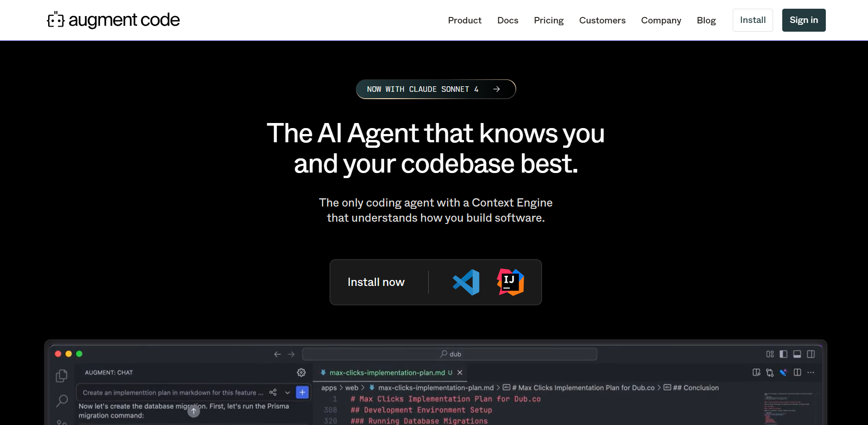
Task: Go to Pricing
Action: coord(548,20)
